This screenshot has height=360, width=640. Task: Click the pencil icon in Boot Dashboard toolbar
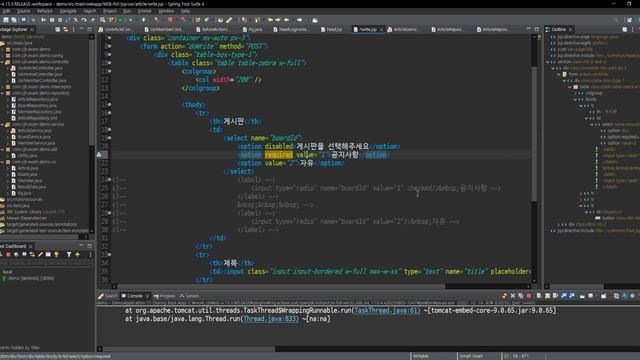point(40,255)
